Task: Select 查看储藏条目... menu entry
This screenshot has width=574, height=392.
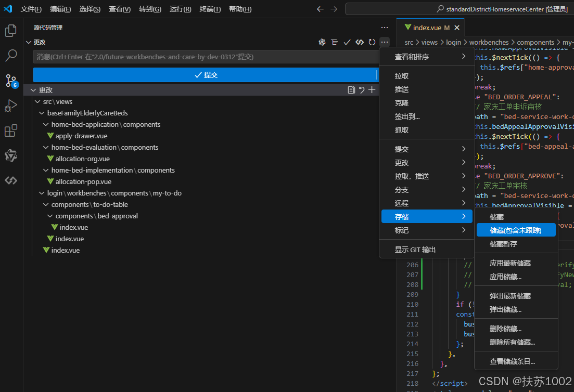Action: coord(516,362)
